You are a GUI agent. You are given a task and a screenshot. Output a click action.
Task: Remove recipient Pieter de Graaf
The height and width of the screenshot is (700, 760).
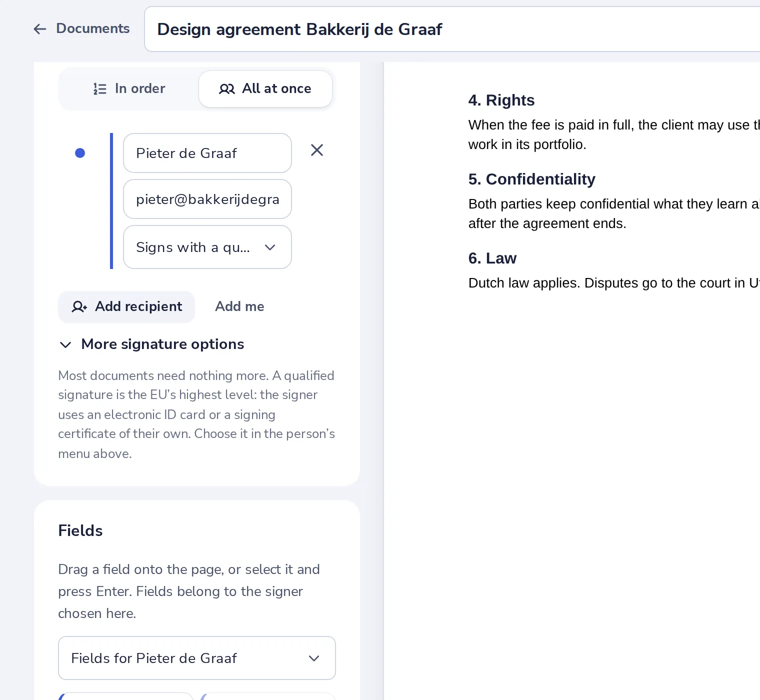[x=317, y=150]
